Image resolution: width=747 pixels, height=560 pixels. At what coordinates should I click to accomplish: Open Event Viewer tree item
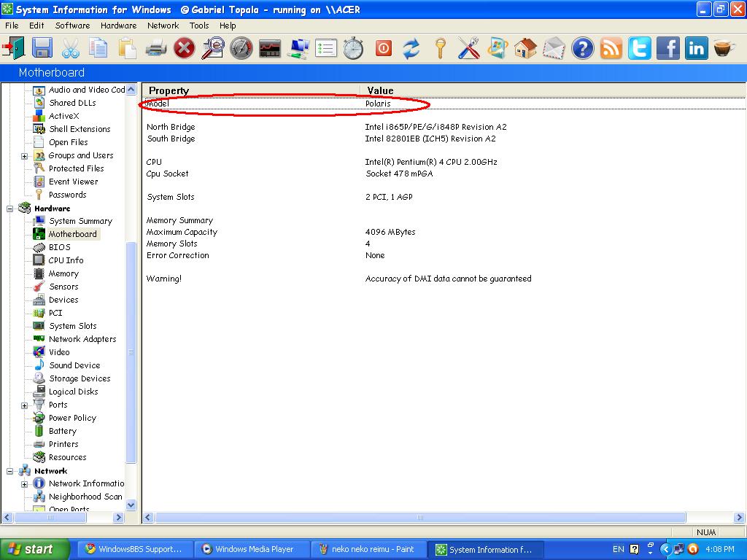coord(74,182)
